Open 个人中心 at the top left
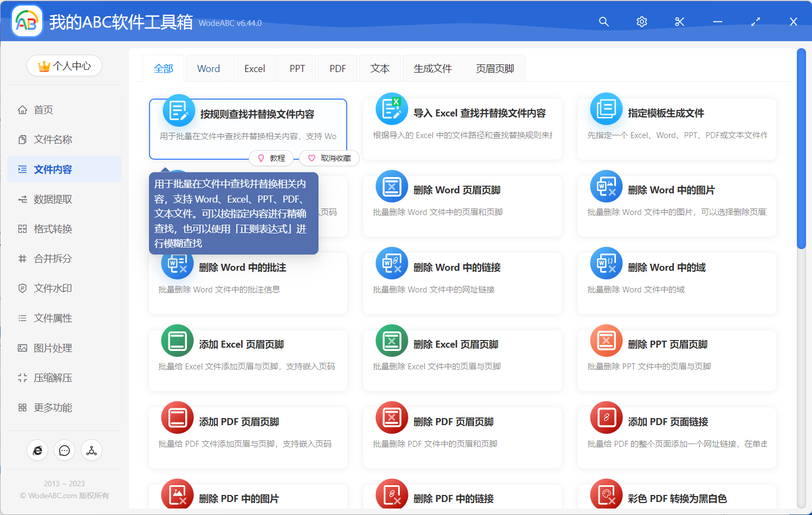Screen dimensions: 812x515 point(64,65)
